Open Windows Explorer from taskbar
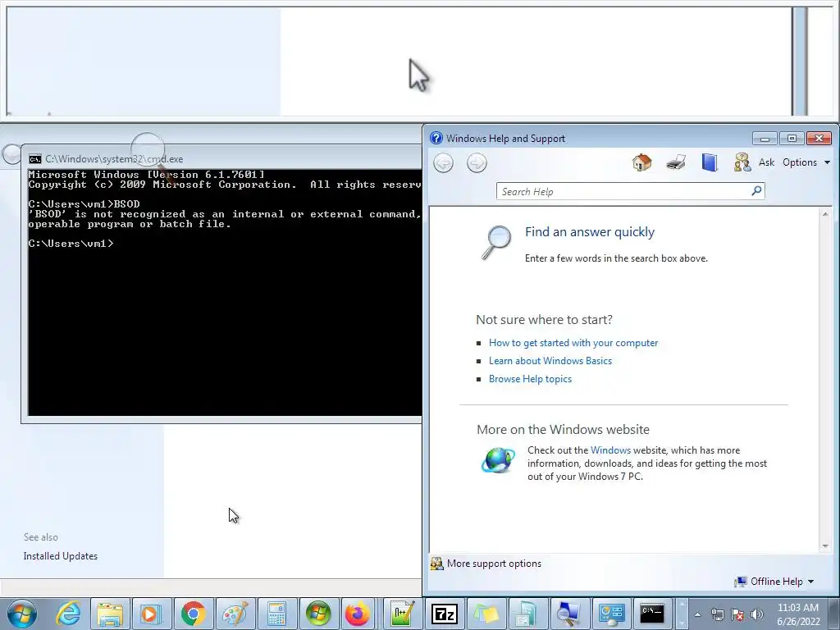The image size is (840, 630). [x=110, y=614]
